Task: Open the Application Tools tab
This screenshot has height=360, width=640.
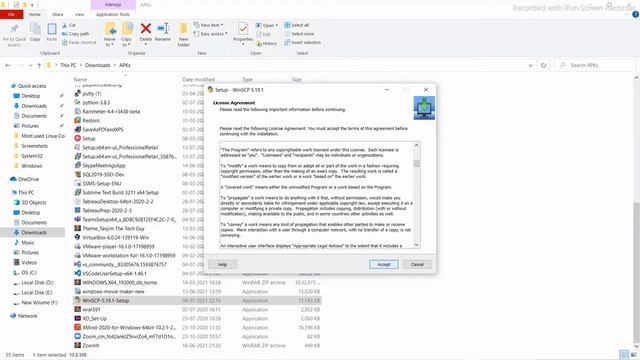Action: pyautogui.click(x=113, y=14)
